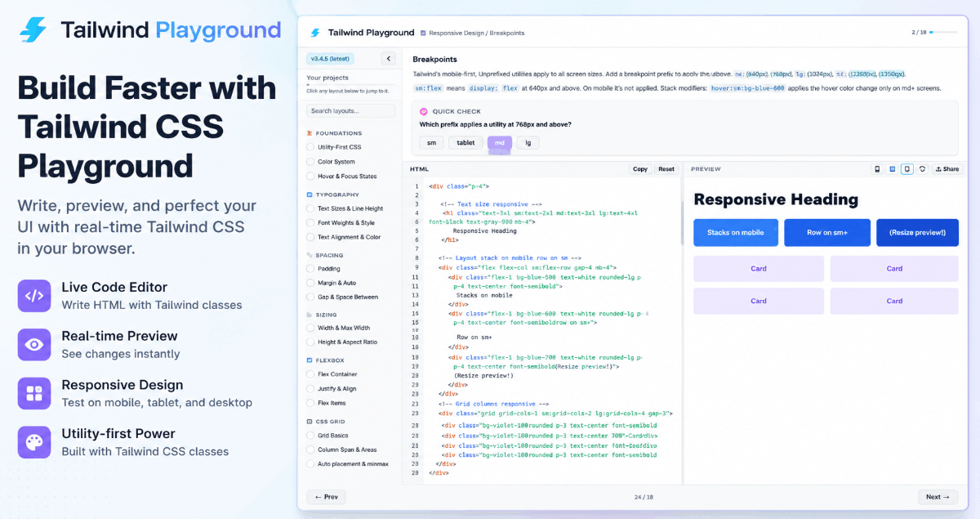Select the Utility-First CSS lesson radio
Screen dimensions: 980x519
310,147
